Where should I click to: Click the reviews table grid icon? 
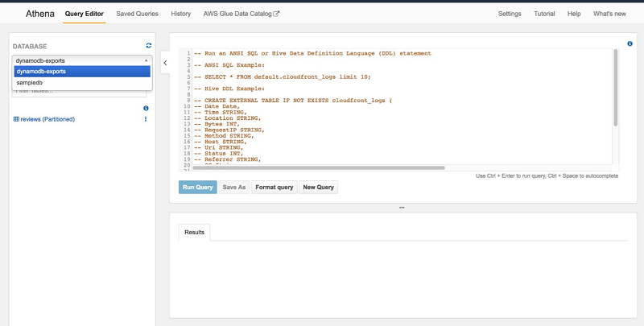(x=16, y=119)
